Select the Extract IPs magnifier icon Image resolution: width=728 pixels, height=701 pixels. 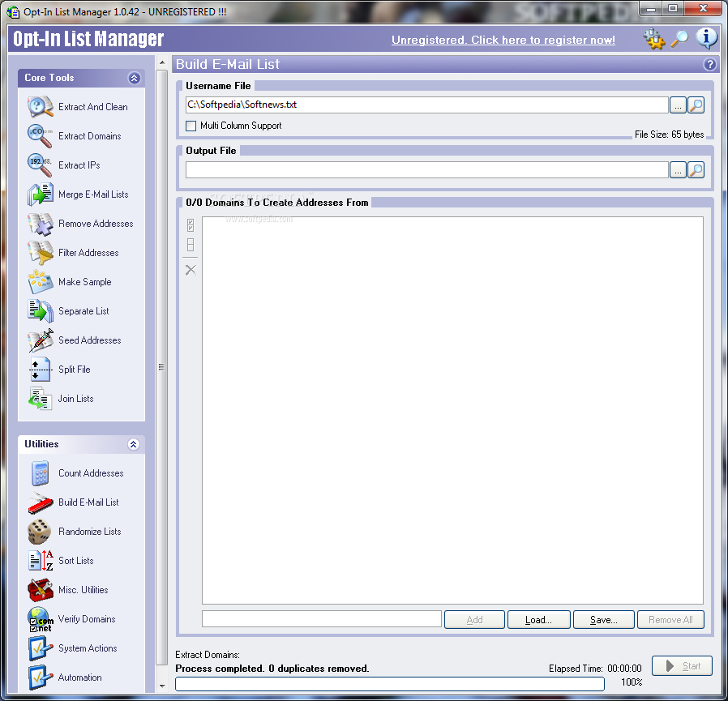[x=40, y=165]
